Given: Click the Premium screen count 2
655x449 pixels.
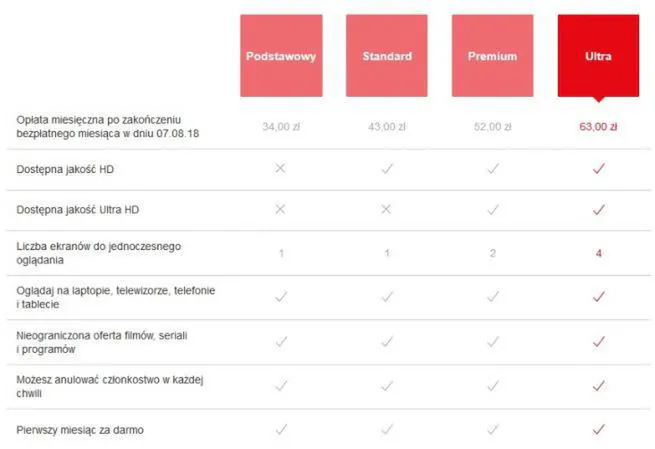Looking at the screenshot, I should [x=492, y=253].
